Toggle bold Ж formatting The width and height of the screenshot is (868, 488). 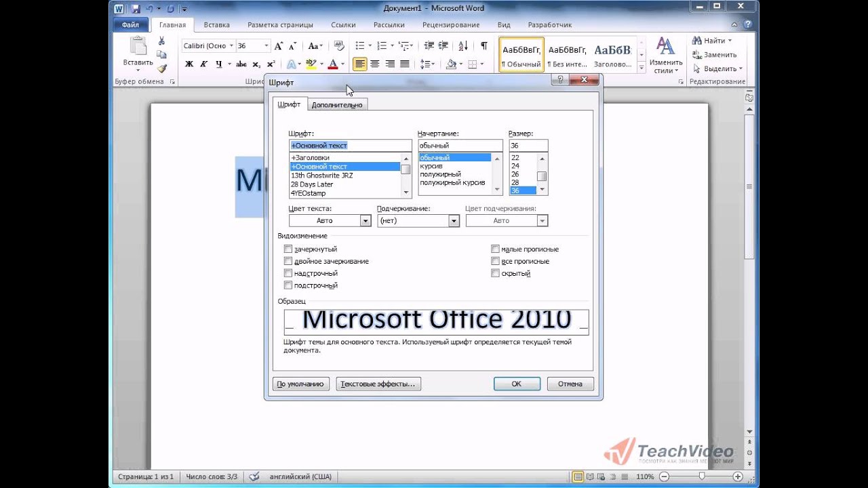point(189,64)
